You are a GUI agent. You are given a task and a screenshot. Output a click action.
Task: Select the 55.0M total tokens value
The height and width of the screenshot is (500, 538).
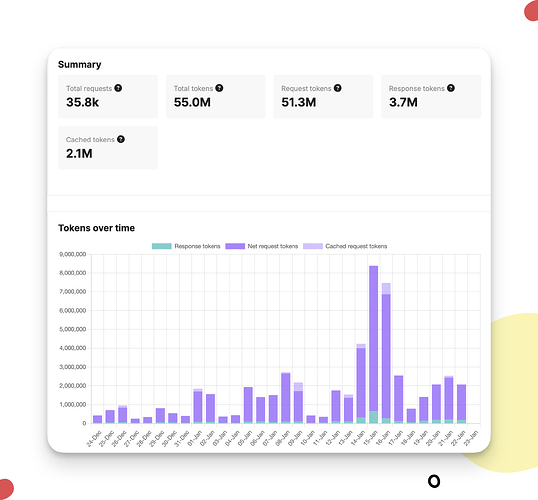tap(192, 102)
